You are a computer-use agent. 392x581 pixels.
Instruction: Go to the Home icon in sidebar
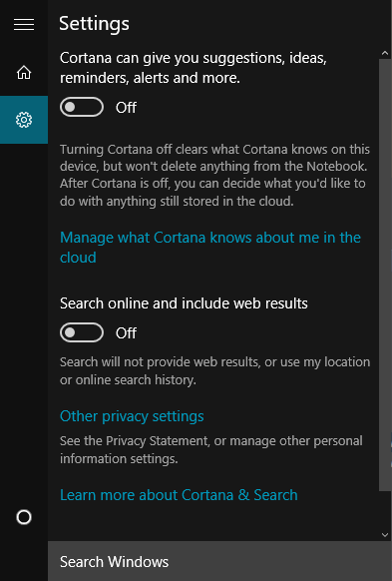(x=24, y=72)
